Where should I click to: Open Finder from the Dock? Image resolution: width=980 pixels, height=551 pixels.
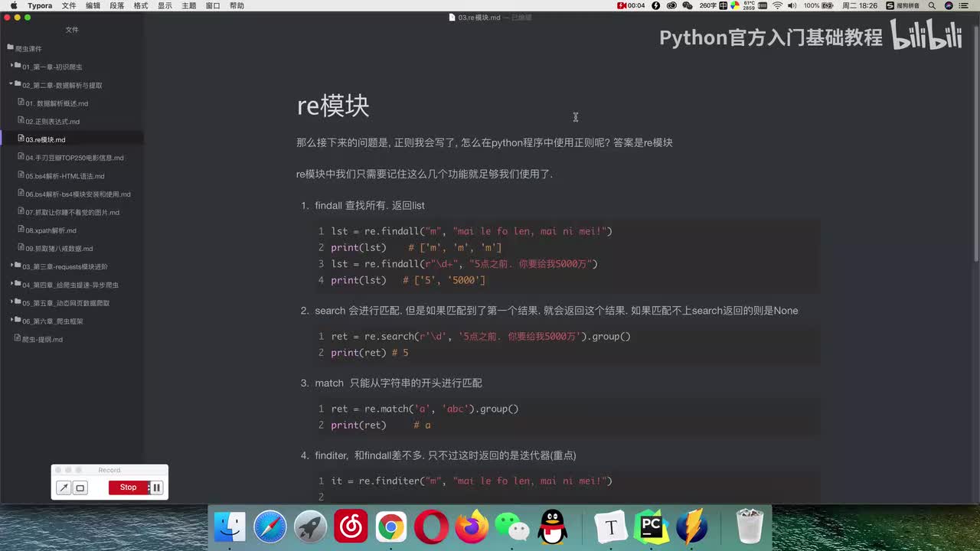(x=230, y=527)
